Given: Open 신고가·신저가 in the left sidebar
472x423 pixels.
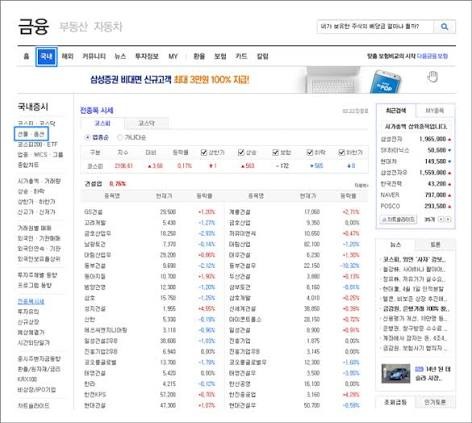Looking at the screenshot, I should coord(36,212).
